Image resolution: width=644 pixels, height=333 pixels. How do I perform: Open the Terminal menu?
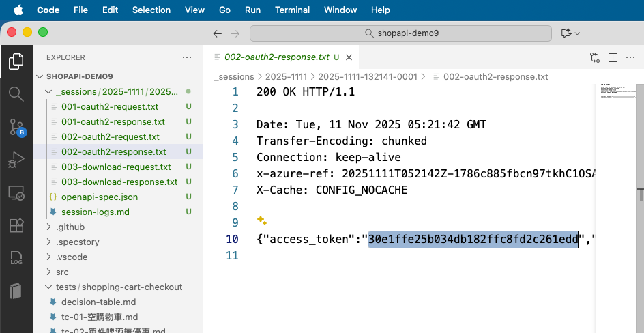click(x=292, y=10)
